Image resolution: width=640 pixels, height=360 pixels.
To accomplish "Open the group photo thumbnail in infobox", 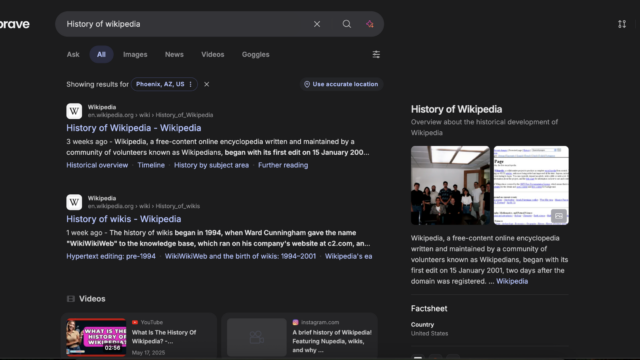I will click(x=450, y=185).
